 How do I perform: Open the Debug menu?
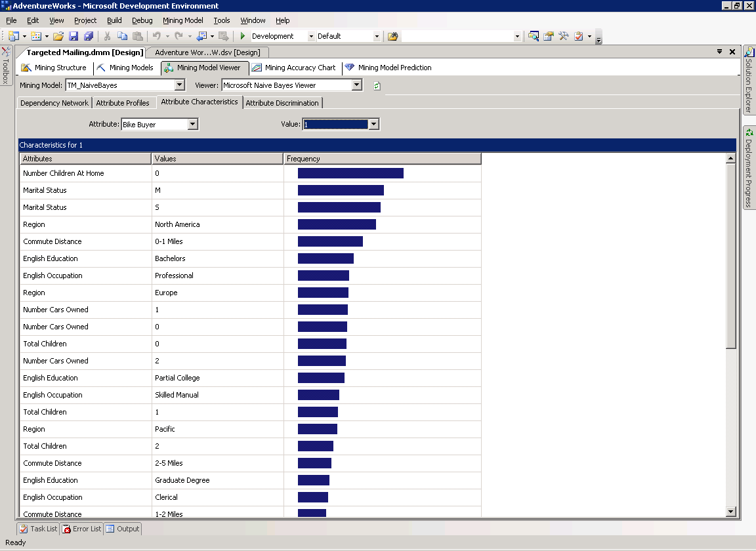coord(142,20)
